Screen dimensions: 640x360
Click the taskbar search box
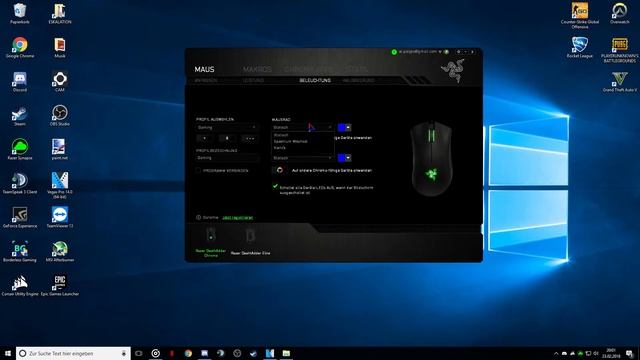coord(73,353)
